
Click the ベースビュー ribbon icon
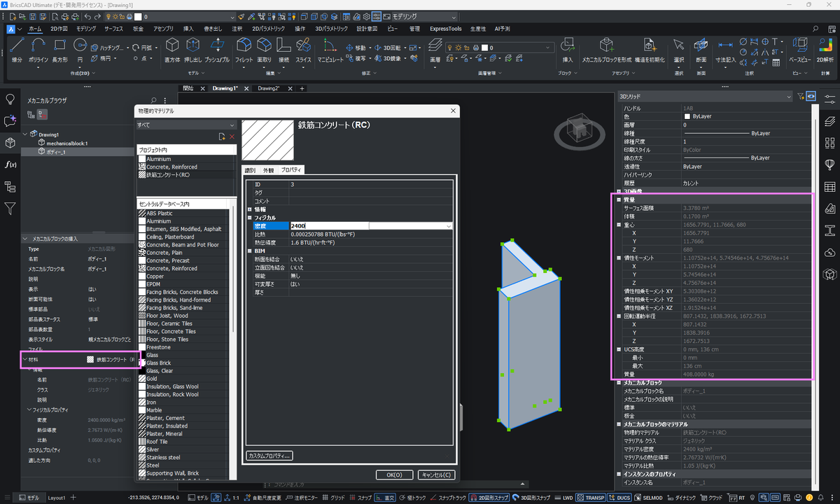tap(800, 50)
